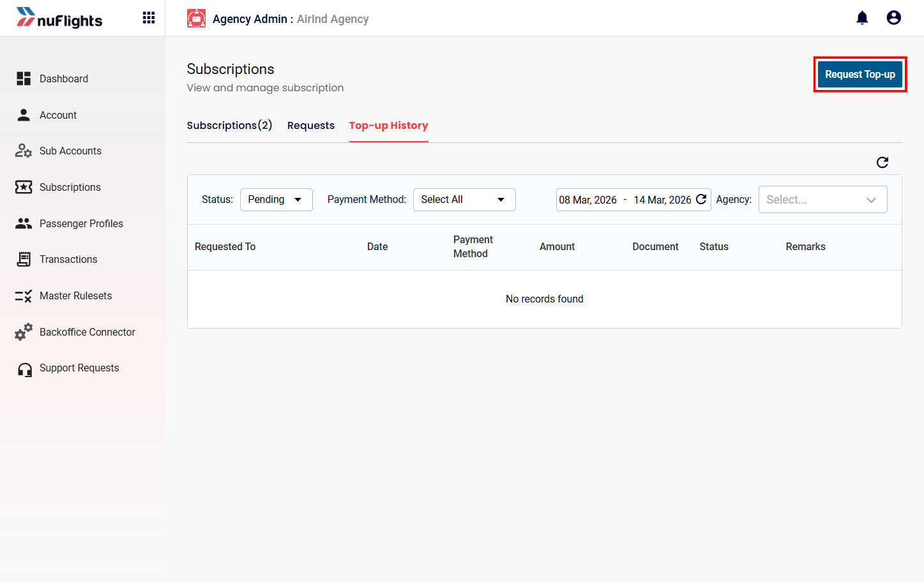Image resolution: width=924 pixels, height=582 pixels.
Task: Click the Subscriptions page heading
Action: [231, 69]
